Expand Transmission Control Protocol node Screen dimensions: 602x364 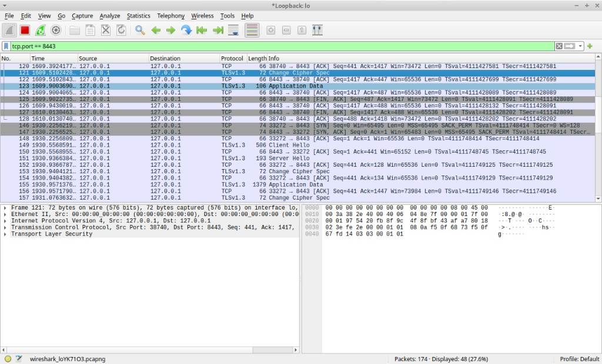tap(5, 227)
